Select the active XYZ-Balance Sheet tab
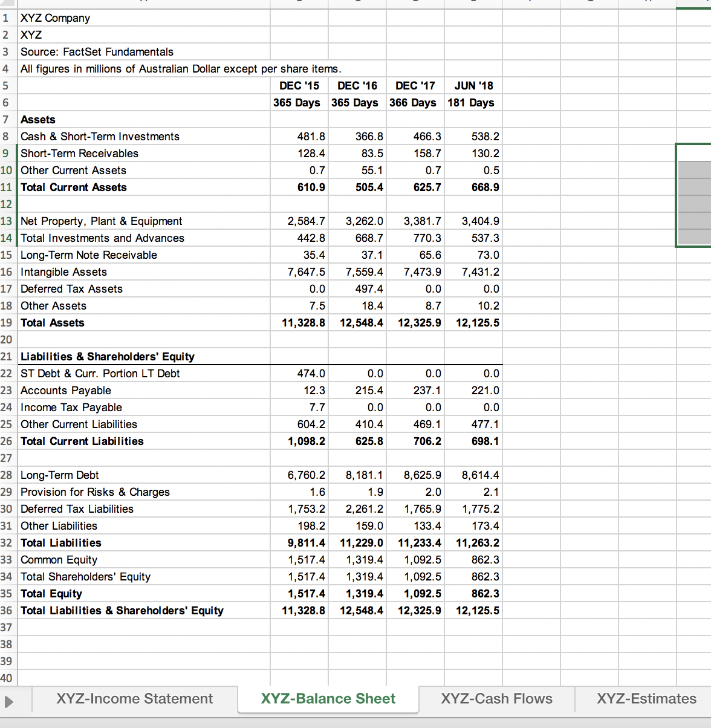This screenshot has height=728, width=711. coord(327,699)
